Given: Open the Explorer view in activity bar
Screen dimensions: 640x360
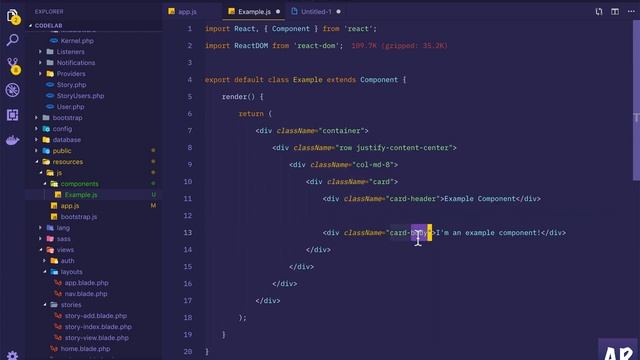Looking at the screenshot, I should 13,16.
